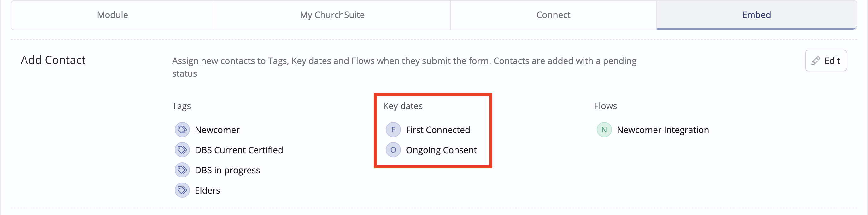Click the First Connected 'F' avatar icon

coord(393,130)
